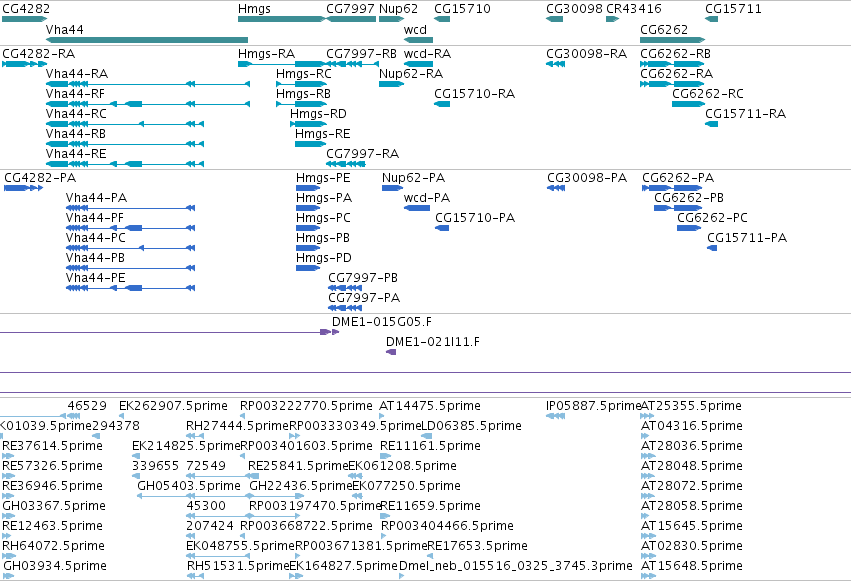This screenshot has width=851, height=581.
Task: Click the Hmgs-RA transcript label
Action: point(266,54)
